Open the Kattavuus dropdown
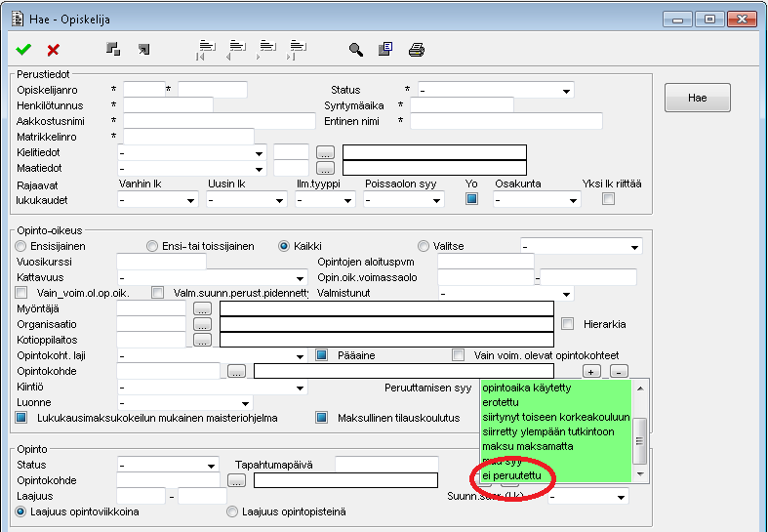768x532 pixels. pos(212,278)
